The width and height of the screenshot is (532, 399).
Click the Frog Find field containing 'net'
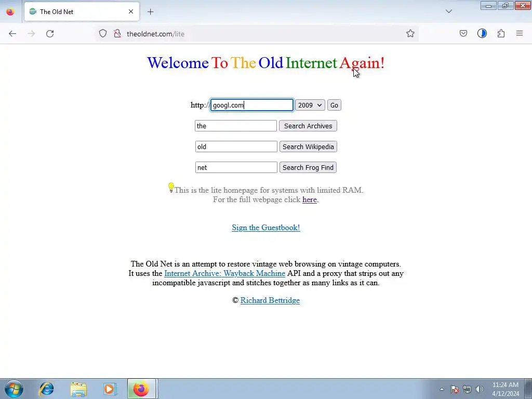click(x=236, y=167)
